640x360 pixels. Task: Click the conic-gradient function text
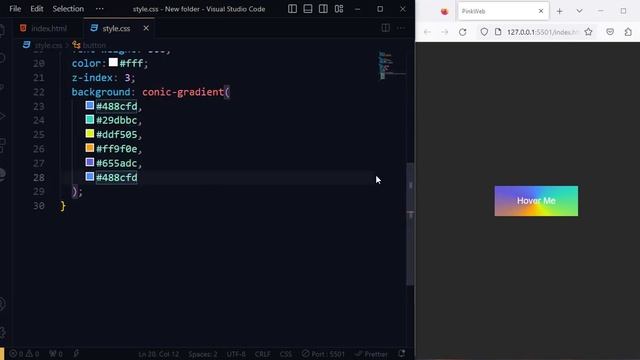183,92
